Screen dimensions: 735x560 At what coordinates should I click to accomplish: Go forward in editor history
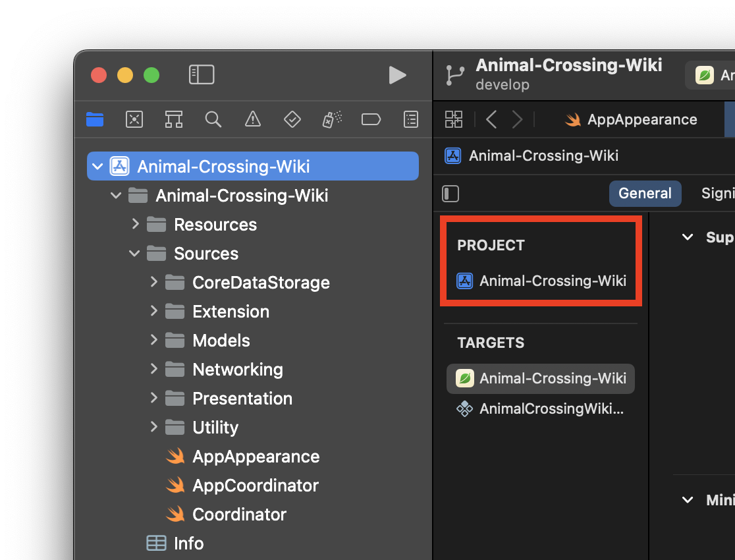click(x=517, y=119)
